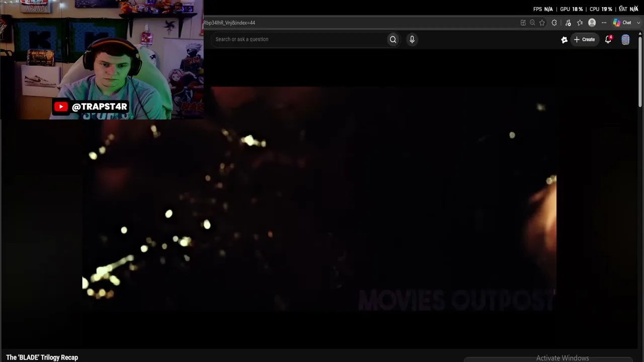Screen dimensions: 644x362
Task: Add this page to favorites star
Action: (542, 23)
